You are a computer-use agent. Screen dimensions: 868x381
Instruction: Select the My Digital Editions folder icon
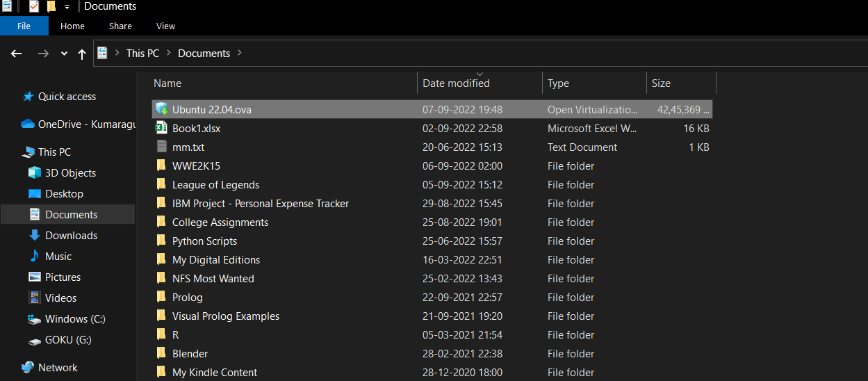161,259
